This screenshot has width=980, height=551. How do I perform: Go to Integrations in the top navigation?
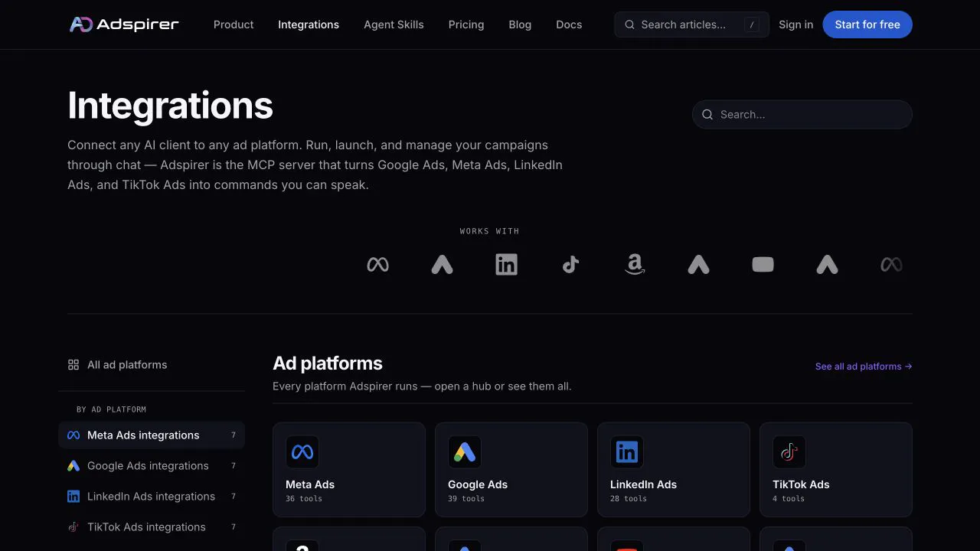pyautogui.click(x=309, y=24)
